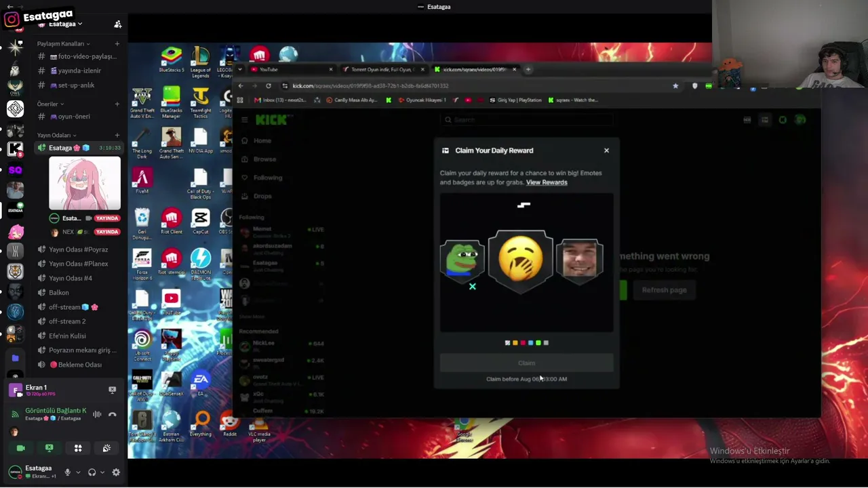Go back with the browser back arrow
The width and height of the screenshot is (868, 488).
point(241,86)
